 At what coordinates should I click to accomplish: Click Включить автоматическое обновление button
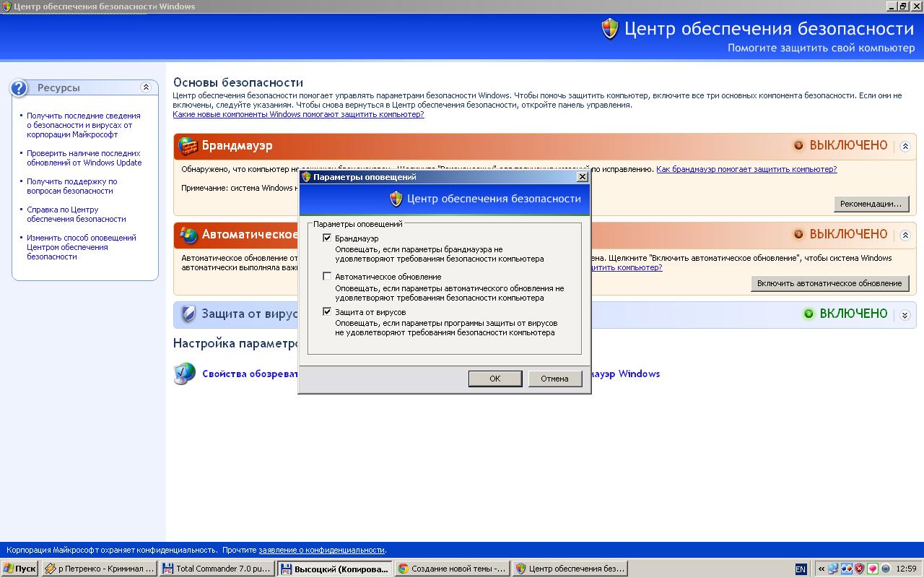pyautogui.click(x=829, y=283)
